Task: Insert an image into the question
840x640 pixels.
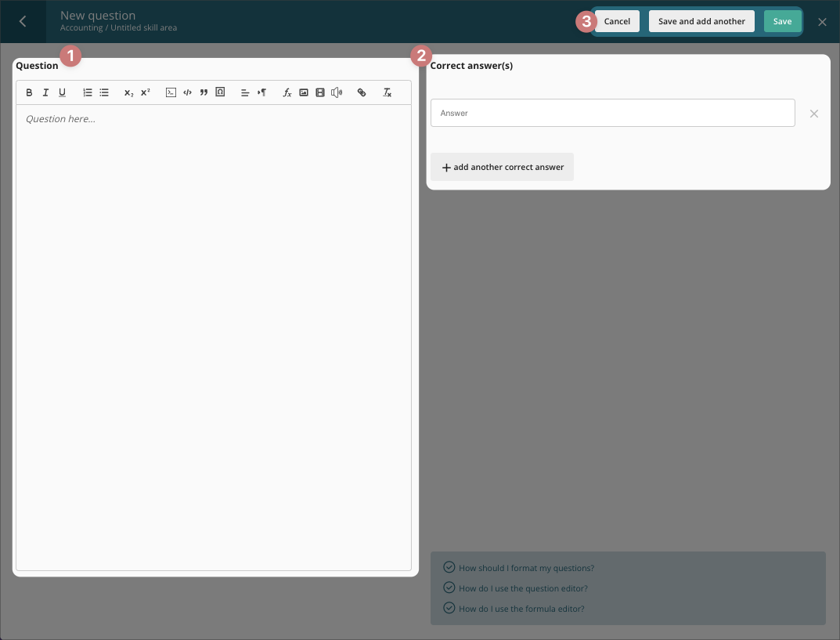Action: pos(304,92)
